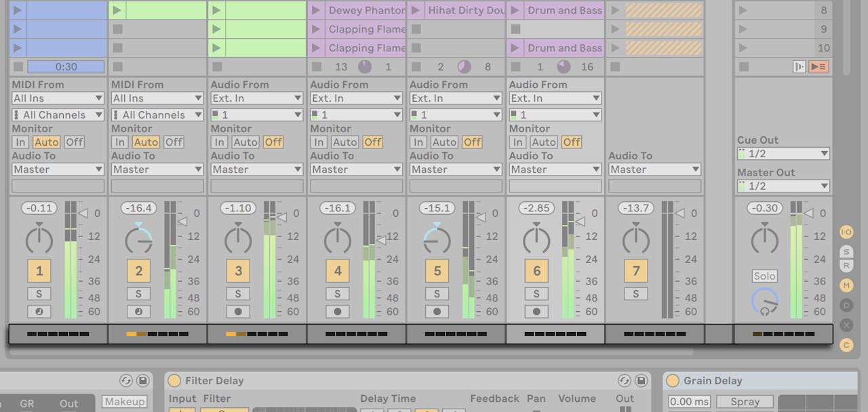868x412 pixels.
Task: Set track 4 Monitor to Off
Action: coord(372,142)
